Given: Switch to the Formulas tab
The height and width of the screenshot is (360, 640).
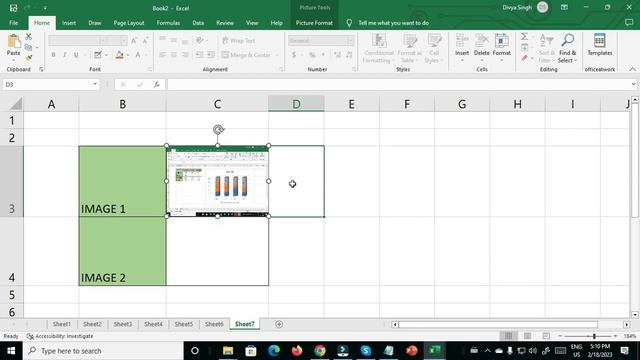Looking at the screenshot, I should 168,23.
